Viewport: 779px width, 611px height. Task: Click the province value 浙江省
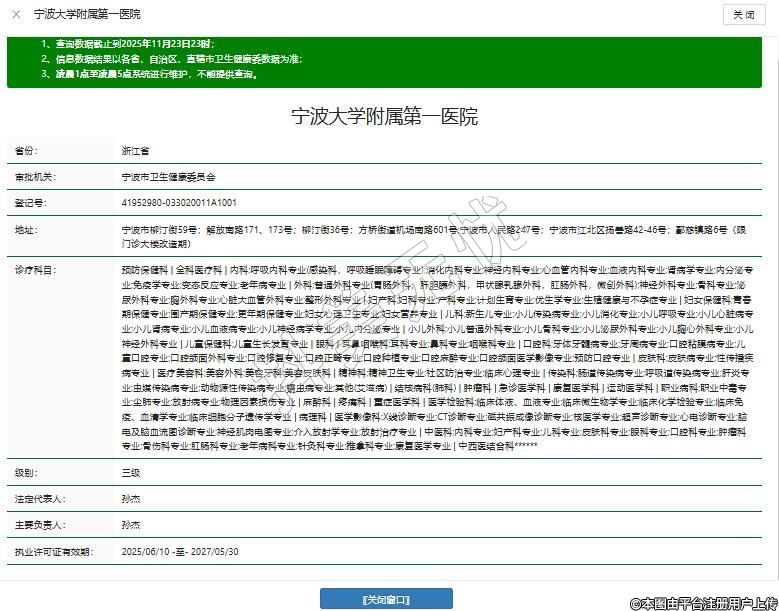tap(135, 150)
